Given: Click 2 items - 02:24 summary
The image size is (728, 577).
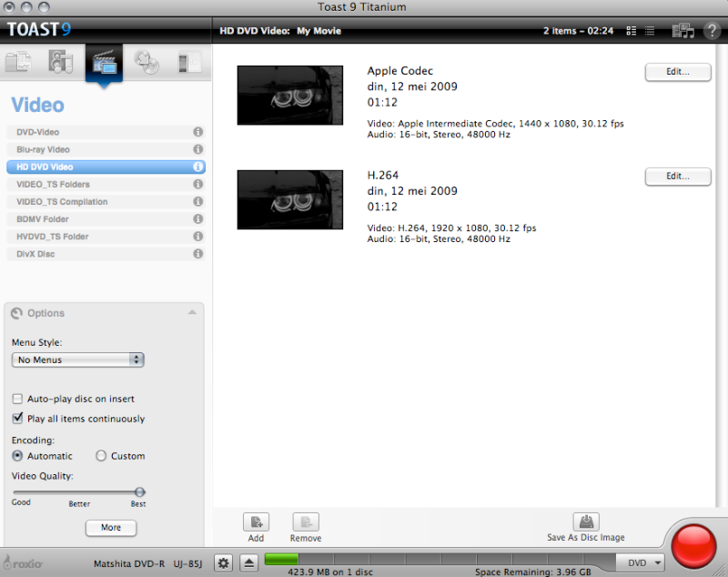Looking at the screenshot, I should pos(579,31).
